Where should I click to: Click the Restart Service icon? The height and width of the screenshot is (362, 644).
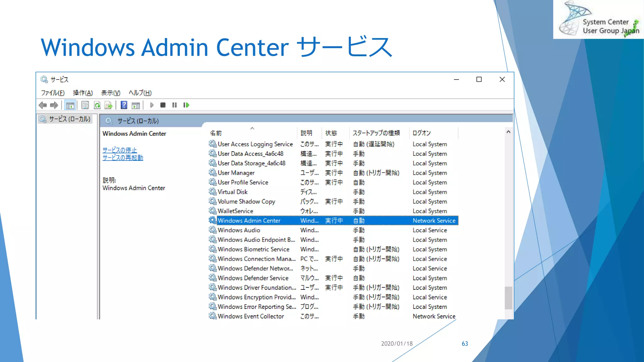click(186, 105)
